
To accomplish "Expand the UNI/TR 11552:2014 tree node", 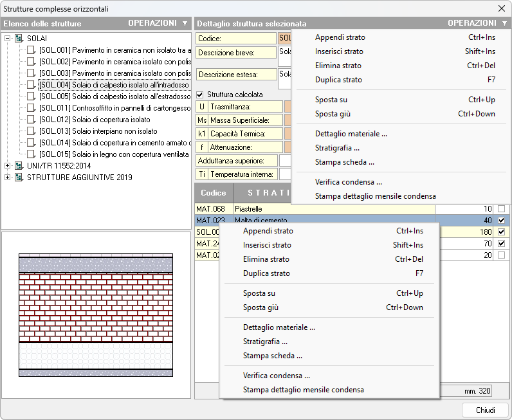I will pos(8,166).
